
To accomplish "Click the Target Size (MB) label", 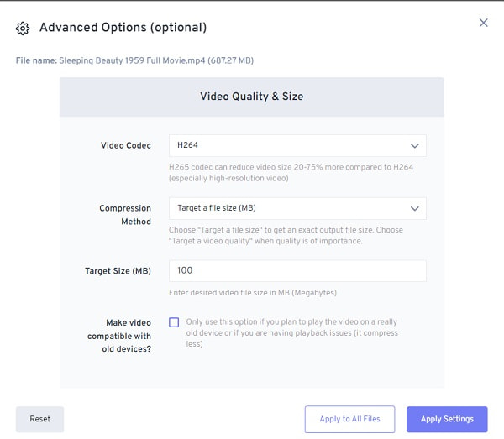I will tap(118, 271).
